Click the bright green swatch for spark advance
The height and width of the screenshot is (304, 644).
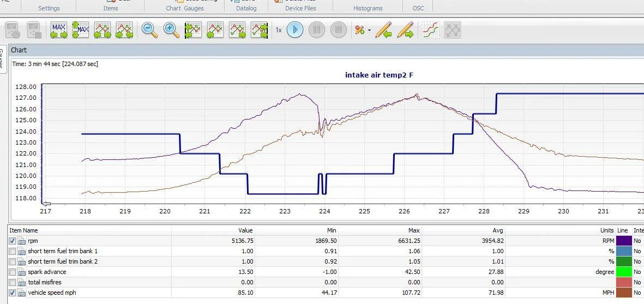click(x=624, y=272)
